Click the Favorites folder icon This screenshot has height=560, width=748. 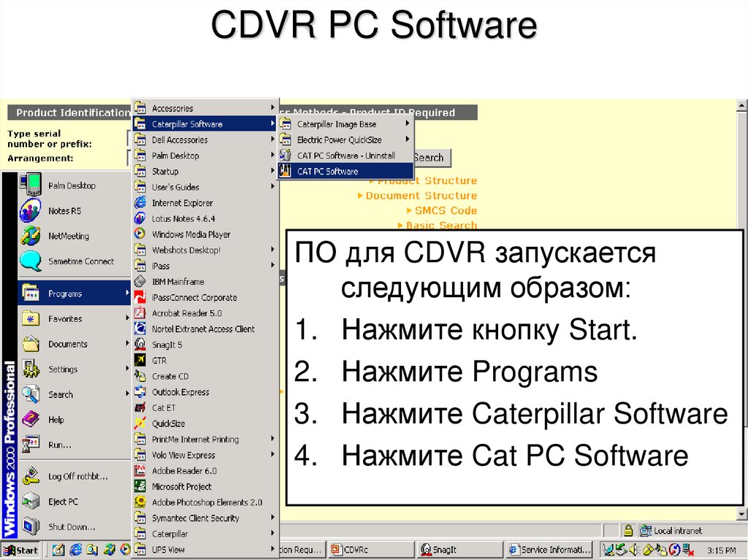31,318
